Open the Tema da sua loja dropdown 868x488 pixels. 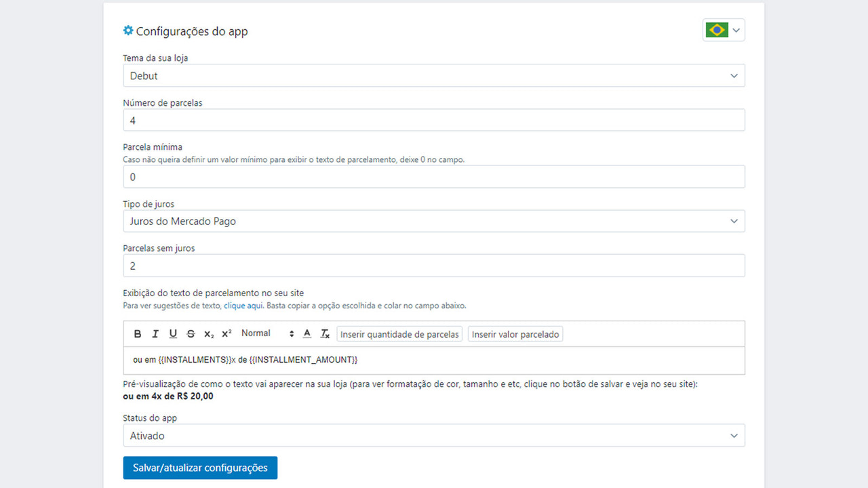point(434,75)
